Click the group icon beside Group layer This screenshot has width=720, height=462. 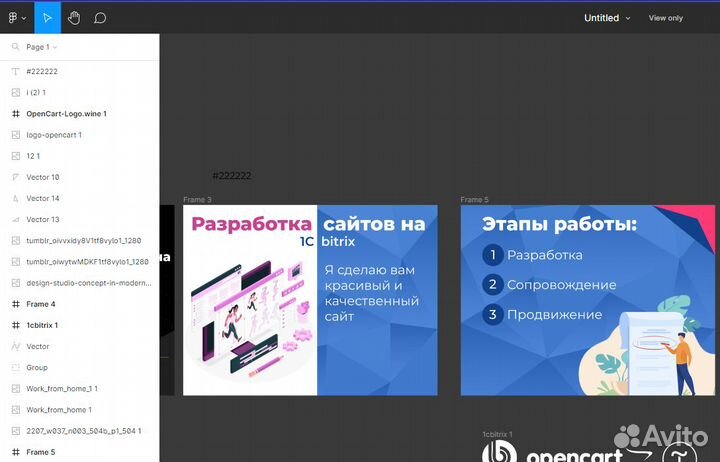(16, 367)
